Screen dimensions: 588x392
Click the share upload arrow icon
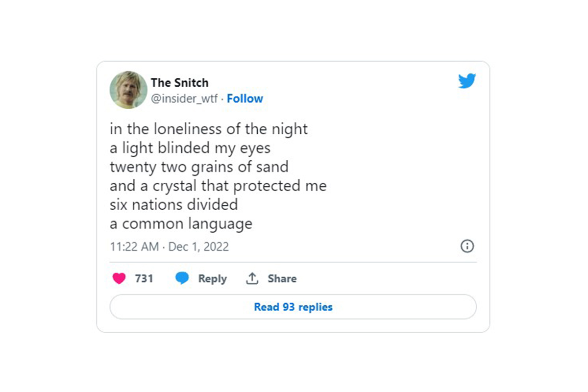click(252, 278)
